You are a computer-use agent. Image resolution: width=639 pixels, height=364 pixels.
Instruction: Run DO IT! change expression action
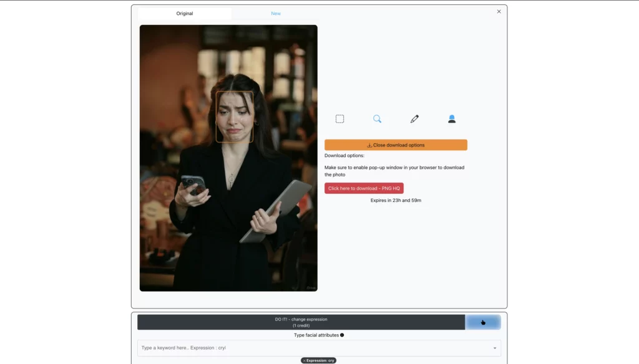pos(302,322)
